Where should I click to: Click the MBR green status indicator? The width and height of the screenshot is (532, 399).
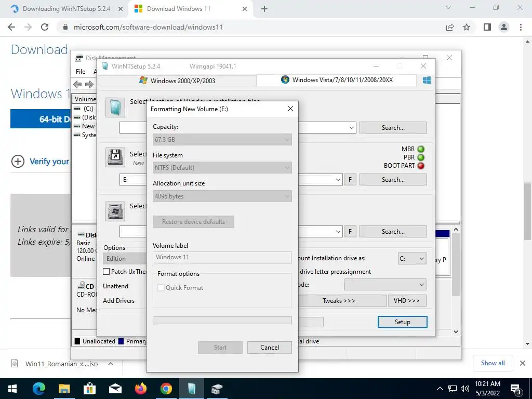point(421,149)
